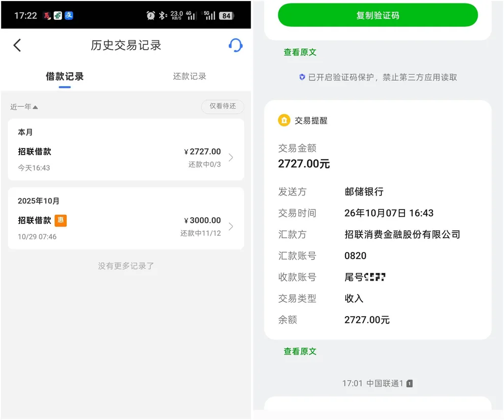Tap the back arrow icon
Screen dimensions: 504x420
[17, 45]
